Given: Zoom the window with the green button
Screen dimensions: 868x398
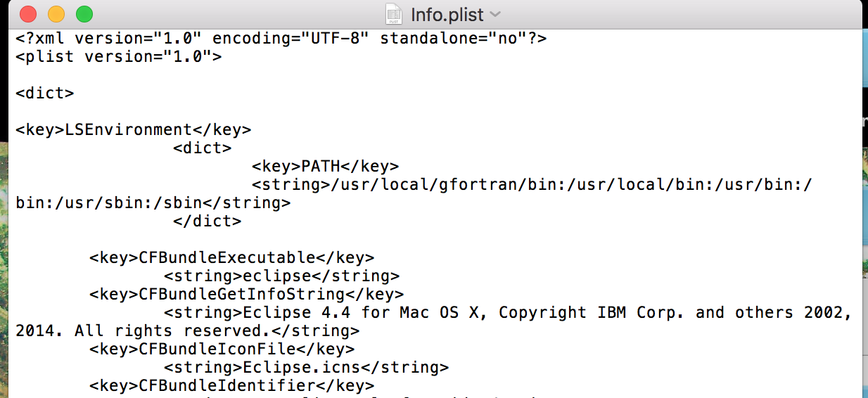Looking at the screenshot, I should [x=84, y=14].
